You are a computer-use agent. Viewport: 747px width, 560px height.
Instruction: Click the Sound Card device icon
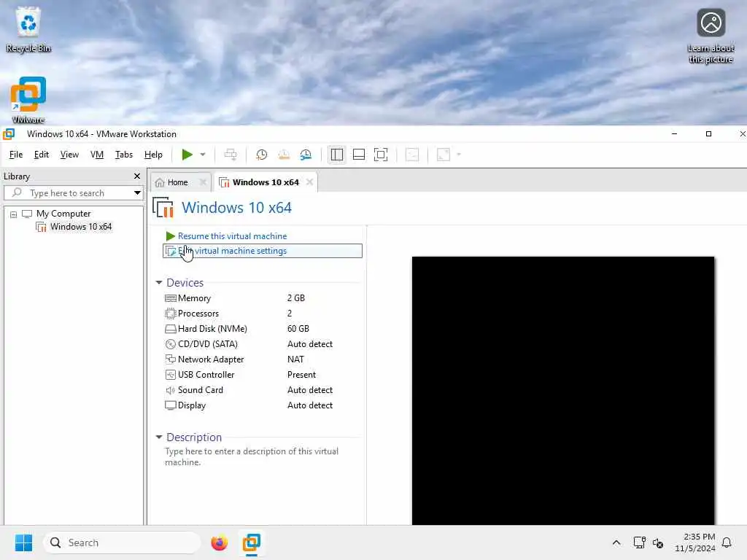point(171,390)
